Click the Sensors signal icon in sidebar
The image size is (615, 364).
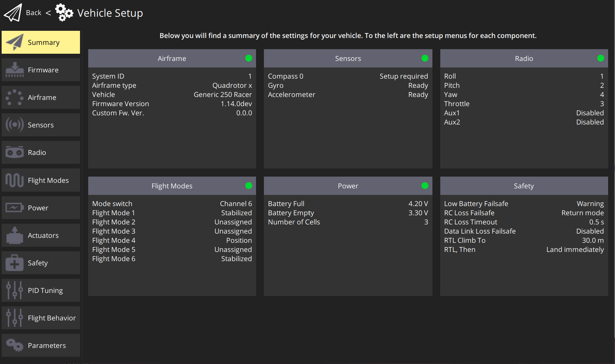pos(14,125)
